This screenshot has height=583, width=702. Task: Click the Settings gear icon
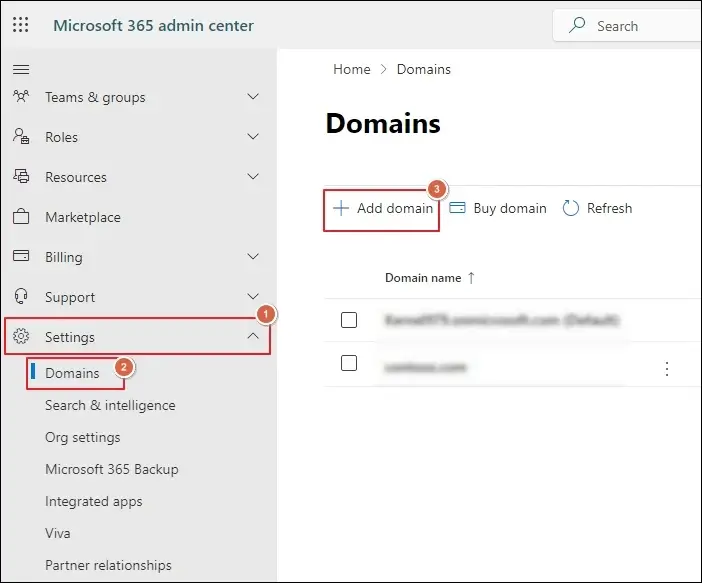[x=21, y=336]
